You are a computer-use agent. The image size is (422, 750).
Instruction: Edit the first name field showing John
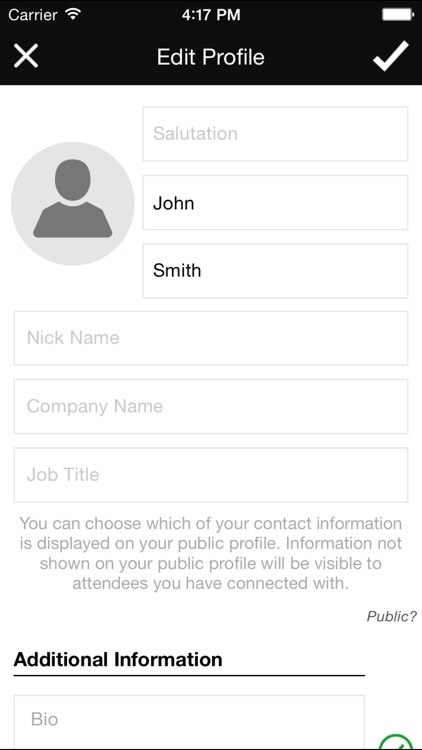275,202
